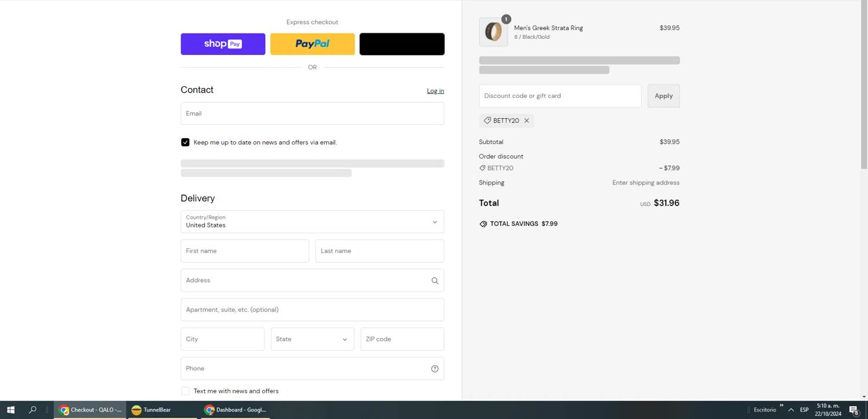Open the Windows Start menu
The height and width of the screenshot is (419, 868).
10,410
